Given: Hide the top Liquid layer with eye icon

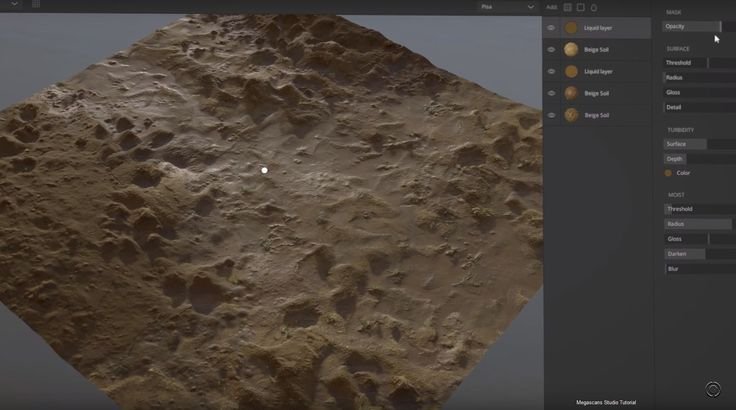Looking at the screenshot, I should 551,28.
